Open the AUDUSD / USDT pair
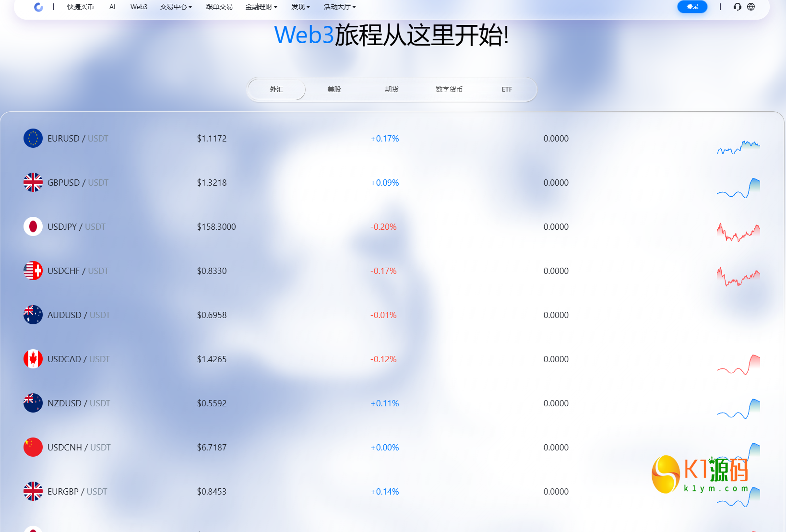Screen dimensions: 786x532 pos(79,315)
